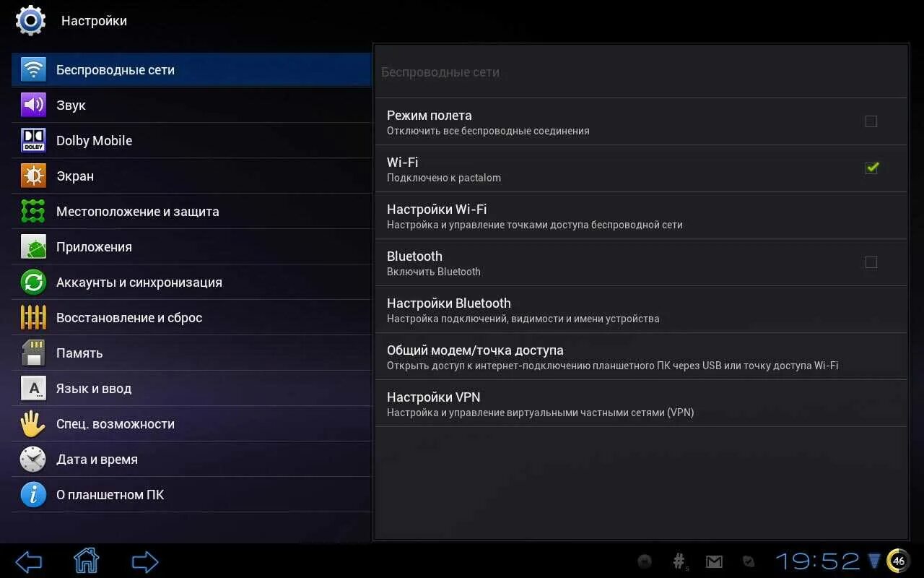Open Настройки Wi-Fi
Image resolution: width=924 pixels, height=578 pixels.
[x=641, y=215]
